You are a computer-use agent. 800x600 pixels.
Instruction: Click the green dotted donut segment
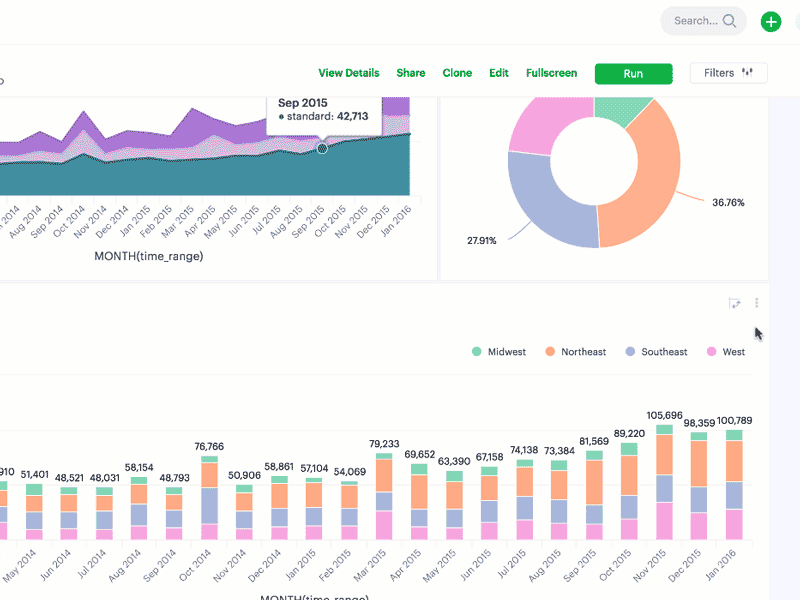click(621, 109)
